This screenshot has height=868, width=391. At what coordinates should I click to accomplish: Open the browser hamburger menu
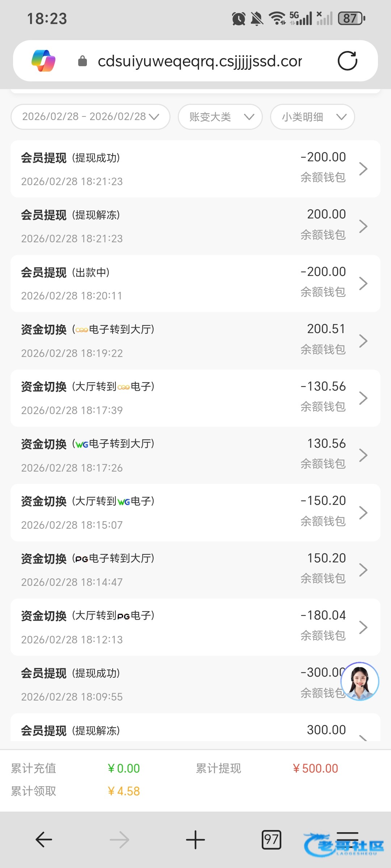[x=347, y=839]
